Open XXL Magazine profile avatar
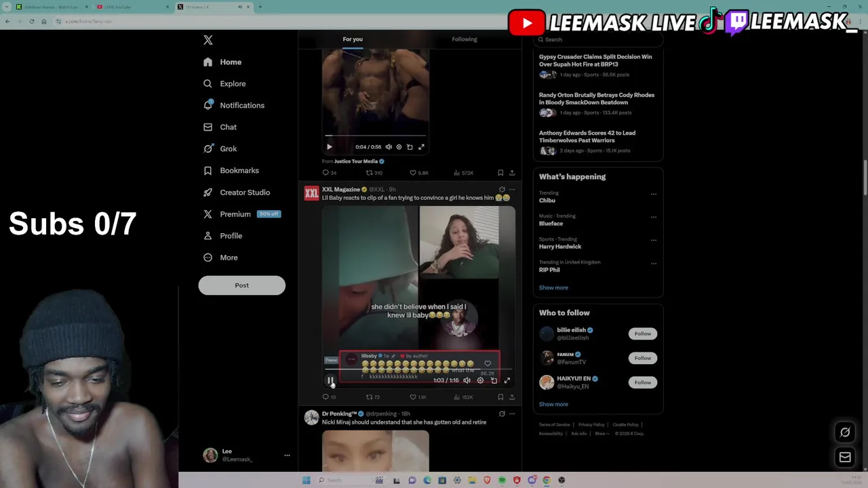868x488 pixels. pos(311,193)
